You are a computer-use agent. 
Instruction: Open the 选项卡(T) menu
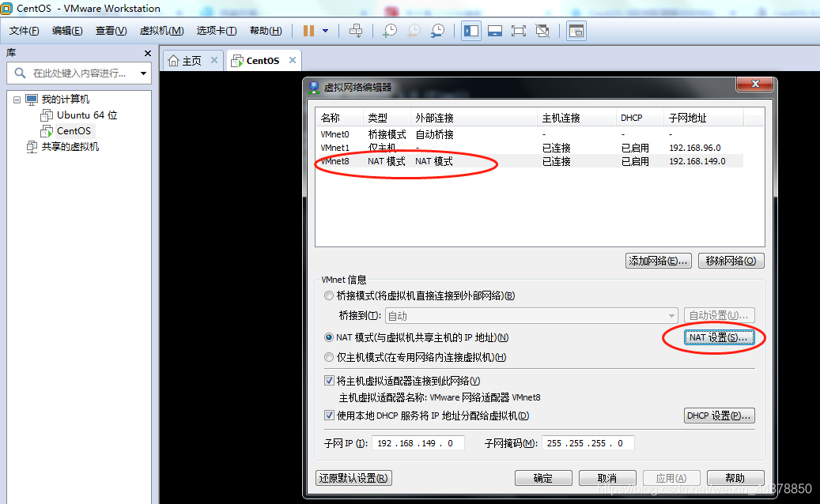(x=217, y=31)
